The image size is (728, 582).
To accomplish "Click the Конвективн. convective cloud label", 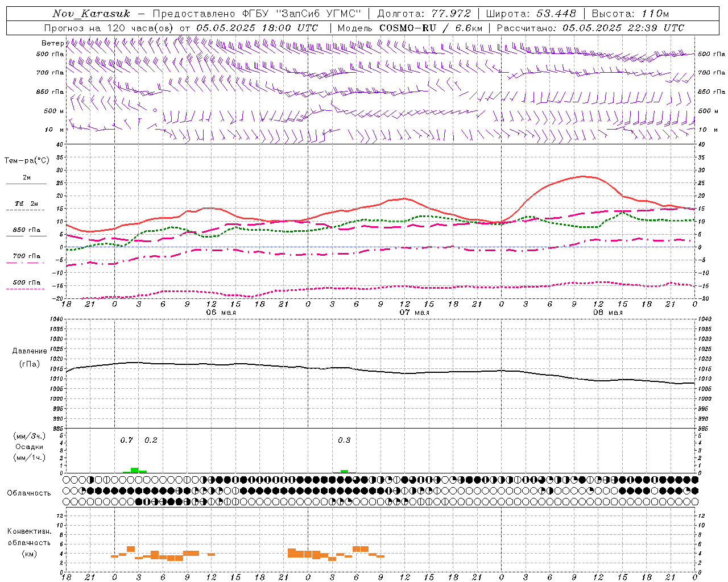I will [30, 531].
